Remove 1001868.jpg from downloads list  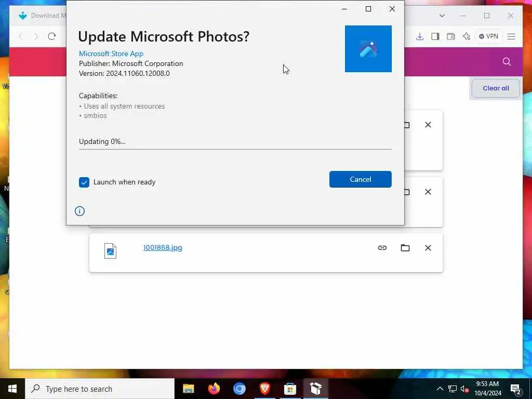(428, 248)
